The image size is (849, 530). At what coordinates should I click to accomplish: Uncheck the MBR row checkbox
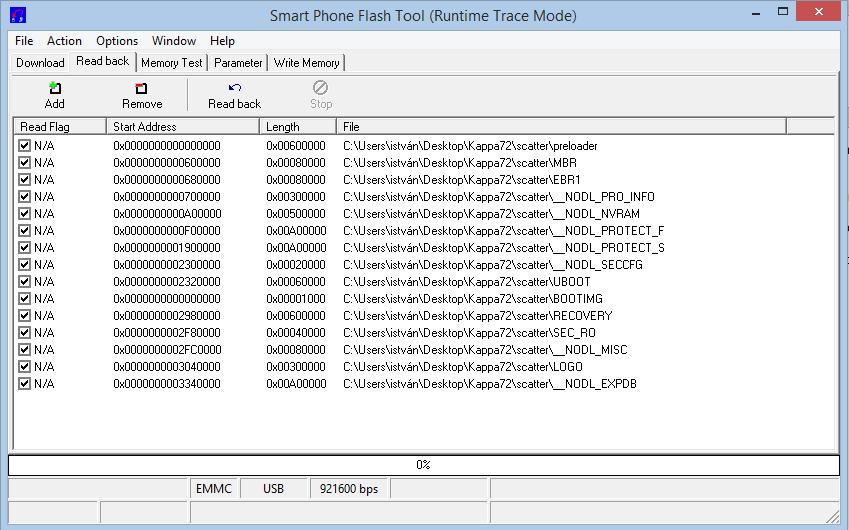(24, 162)
